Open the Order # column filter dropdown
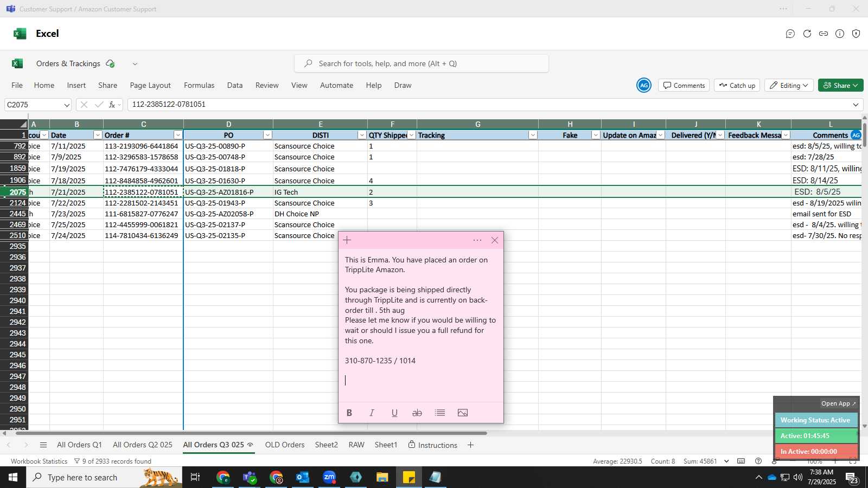The height and width of the screenshot is (488, 868). coord(178,135)
